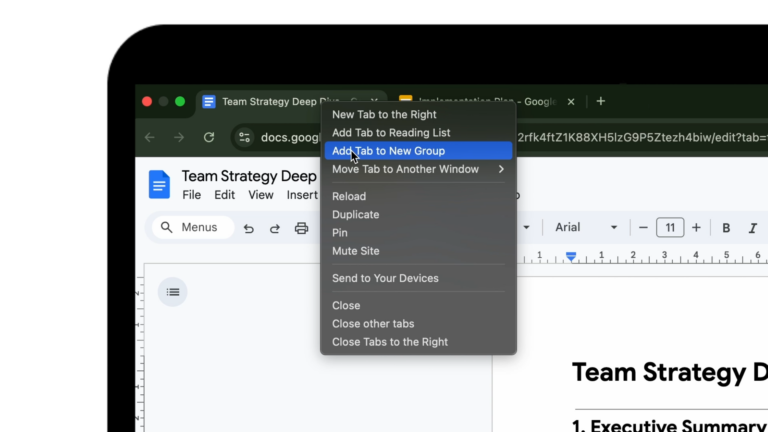The width and height of the screenshot is (768, 432).
Task: Decrease font size with minus button
Action: [x=643, y=228]
